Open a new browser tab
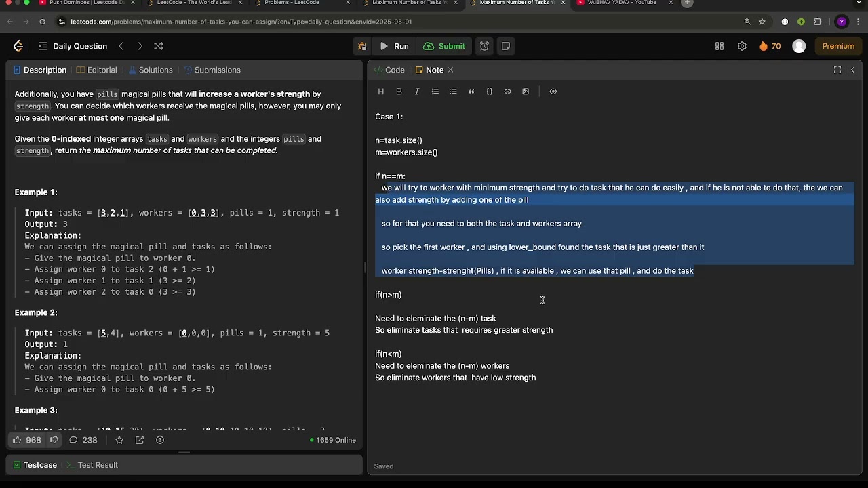 point(687,3)
